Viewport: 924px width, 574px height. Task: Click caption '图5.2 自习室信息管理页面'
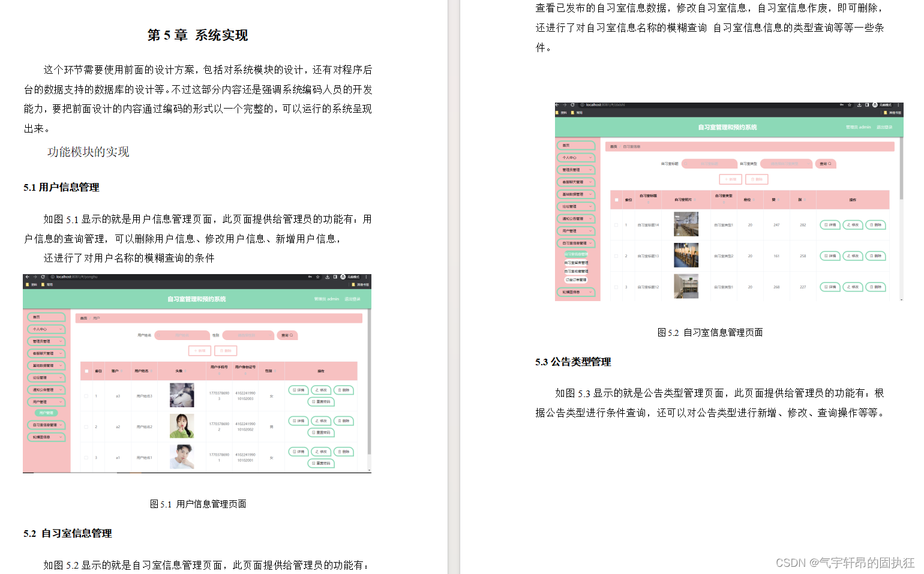pos(710,332)
